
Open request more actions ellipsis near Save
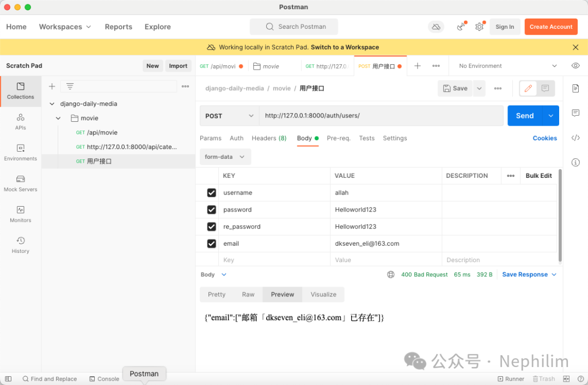coord(498,89)
